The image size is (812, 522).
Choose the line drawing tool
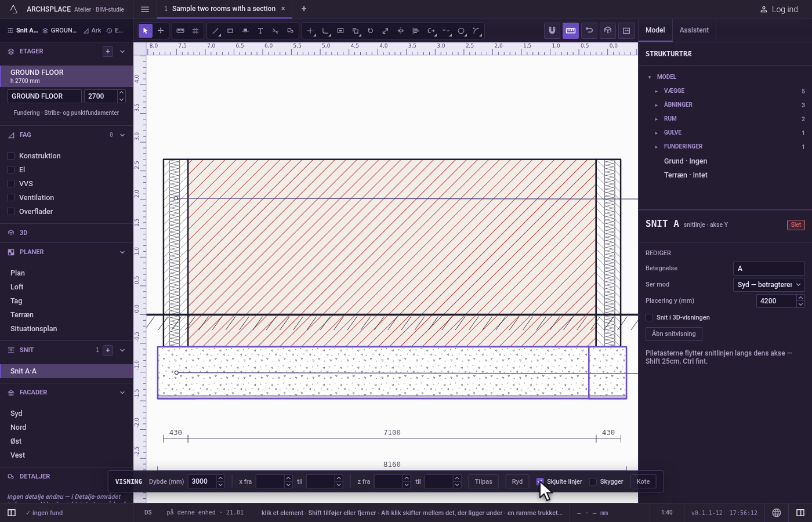pos(215,31)
